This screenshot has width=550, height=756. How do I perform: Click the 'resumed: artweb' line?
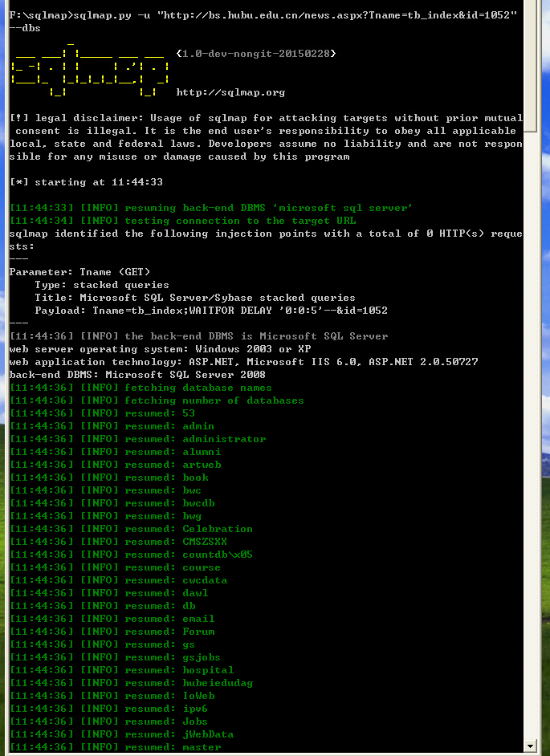tap(116, 465)
